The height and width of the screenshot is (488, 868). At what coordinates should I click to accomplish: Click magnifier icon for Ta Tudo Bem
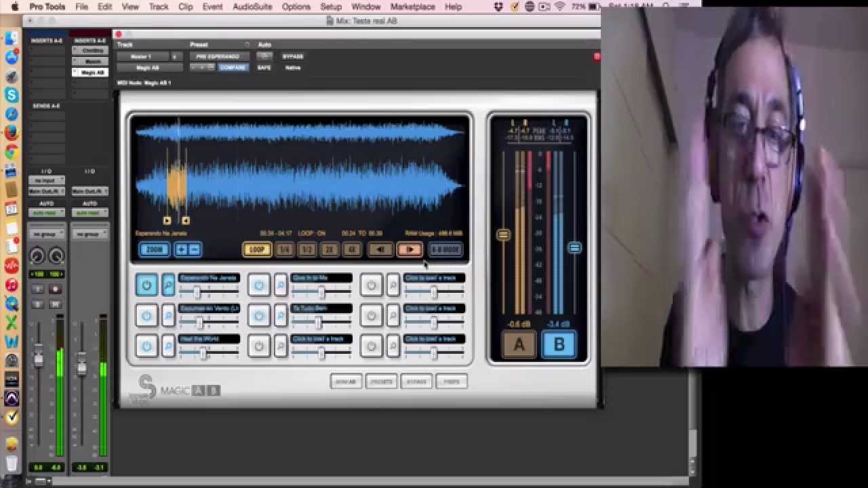tap(281, 316)
